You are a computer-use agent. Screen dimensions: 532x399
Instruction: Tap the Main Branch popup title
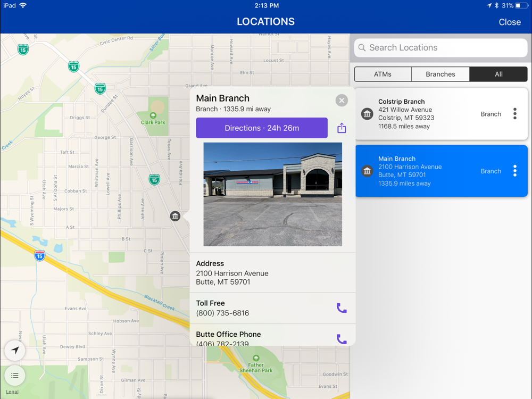pyautogui.click(x=222, y=98)
